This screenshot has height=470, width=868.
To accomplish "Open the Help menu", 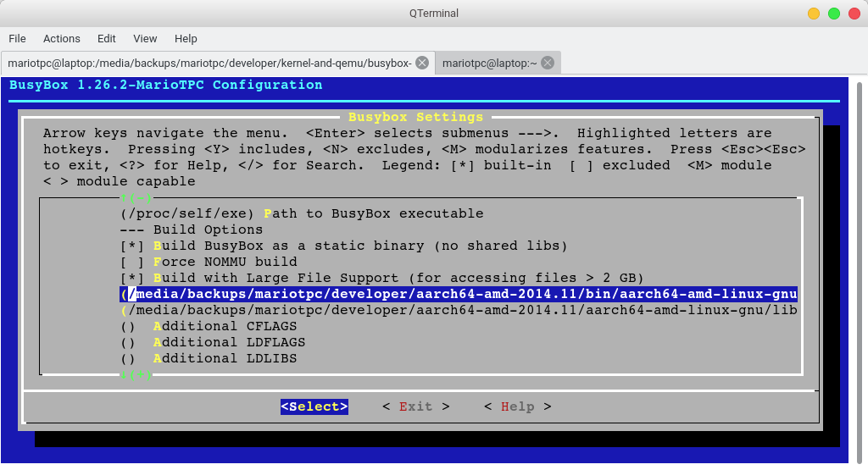I will [186, 39].
